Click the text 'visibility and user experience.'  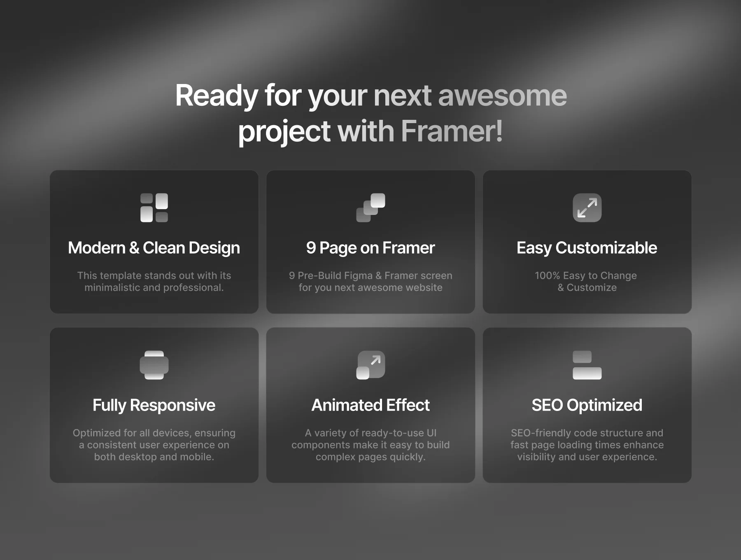tap(587, 457)
